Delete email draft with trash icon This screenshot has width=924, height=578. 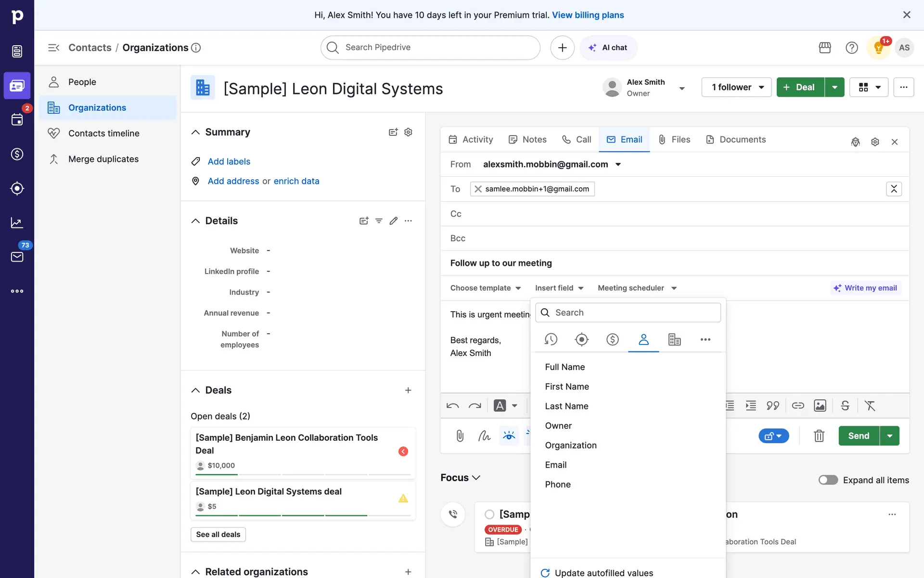tap(819, 436)
